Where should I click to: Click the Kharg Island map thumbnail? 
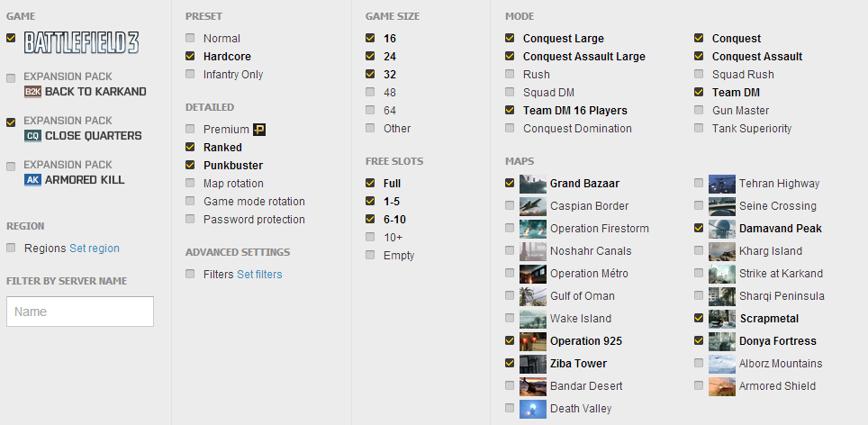(x=722, y=251)
